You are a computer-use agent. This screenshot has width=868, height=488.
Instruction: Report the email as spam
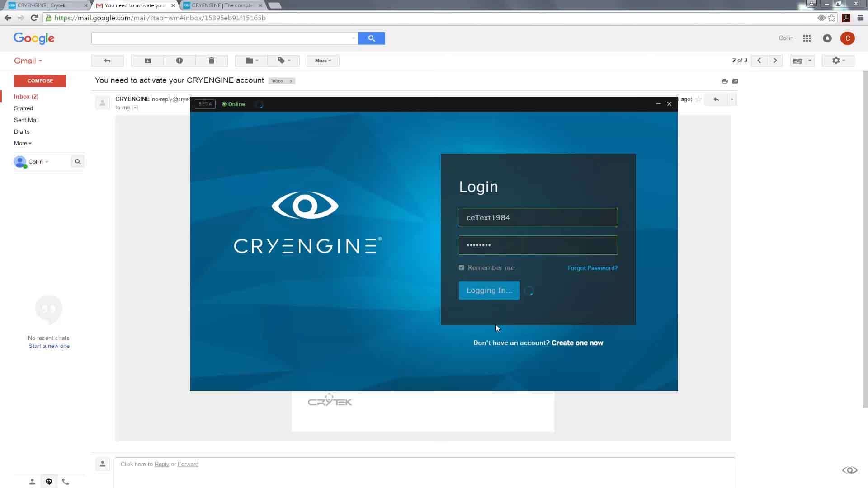click(179, 60)
